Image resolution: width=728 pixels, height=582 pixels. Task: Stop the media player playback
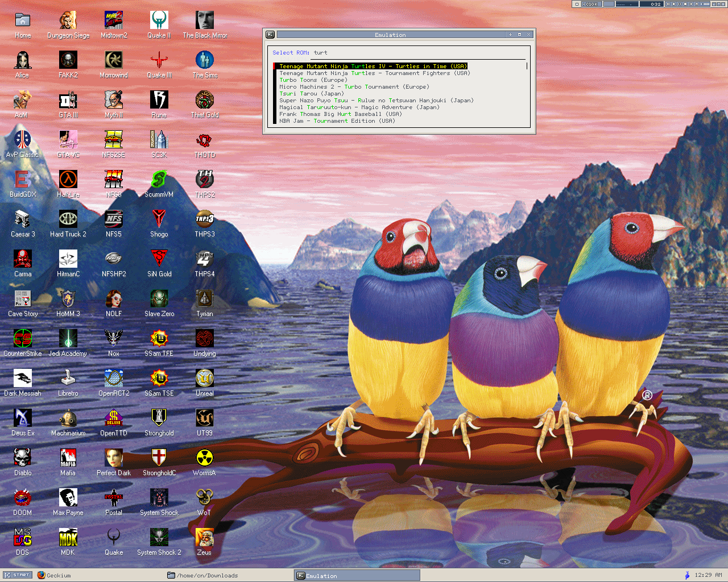pos(685,4)
